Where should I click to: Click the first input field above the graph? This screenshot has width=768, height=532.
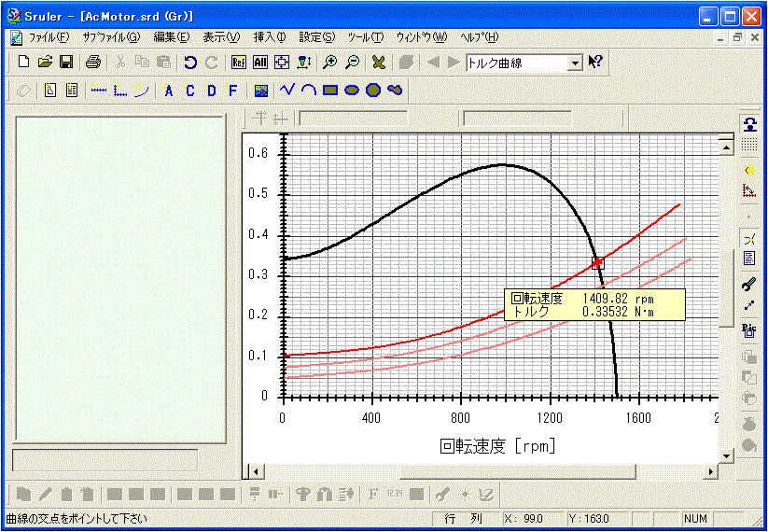(353, 118)
